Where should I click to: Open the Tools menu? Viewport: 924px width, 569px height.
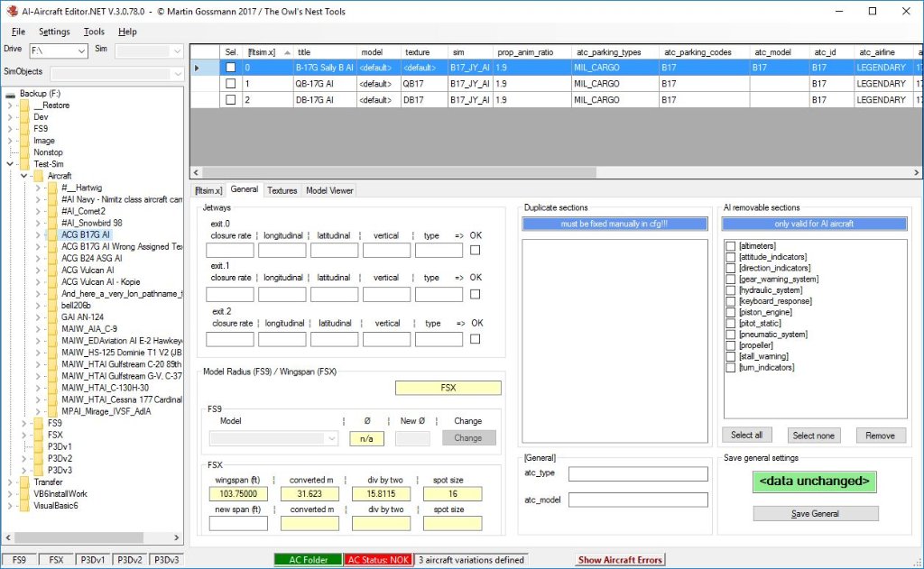click(94, 32)
